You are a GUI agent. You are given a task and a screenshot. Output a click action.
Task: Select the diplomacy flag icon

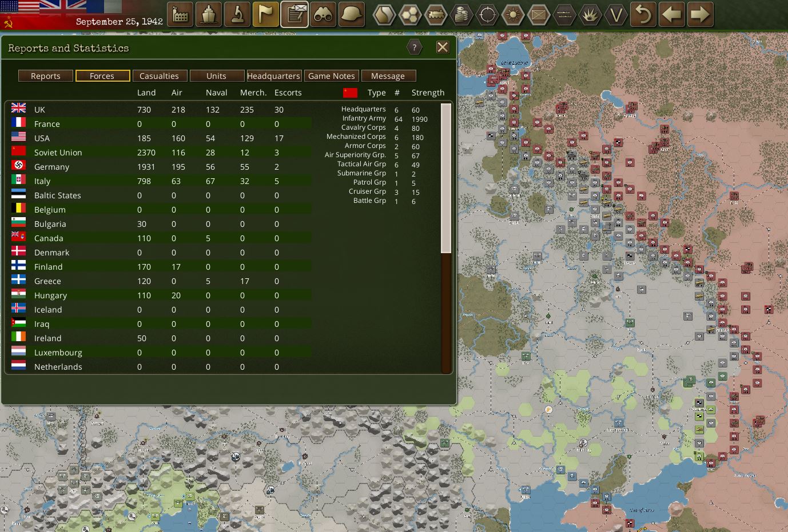(x=266, y=14)
